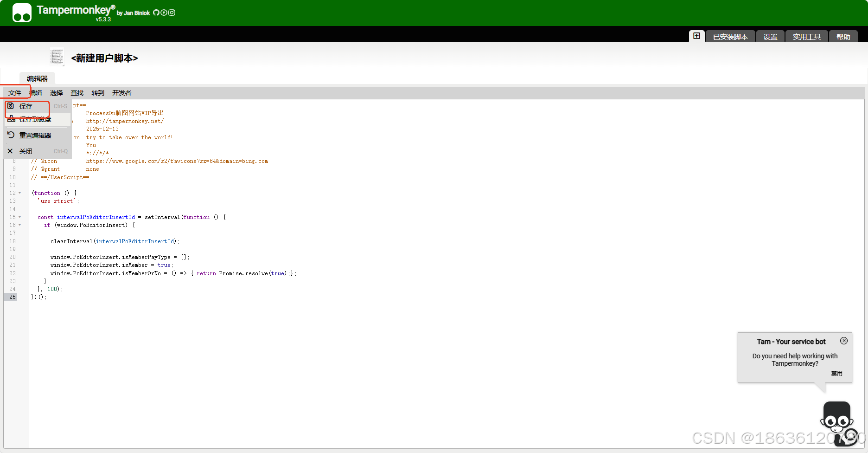Click the 2025-02-13 version text

coord(102,129)
